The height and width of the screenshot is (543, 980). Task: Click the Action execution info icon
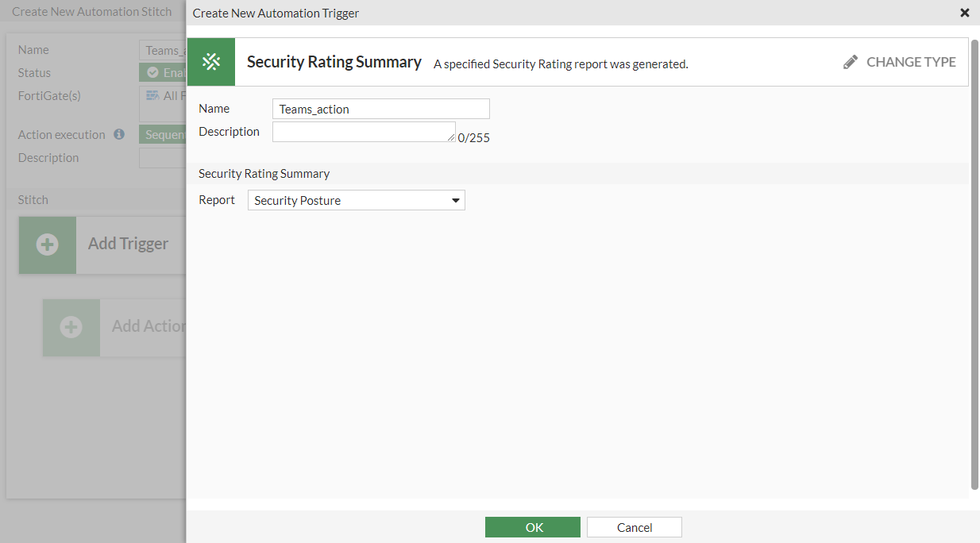pos(119,134)
